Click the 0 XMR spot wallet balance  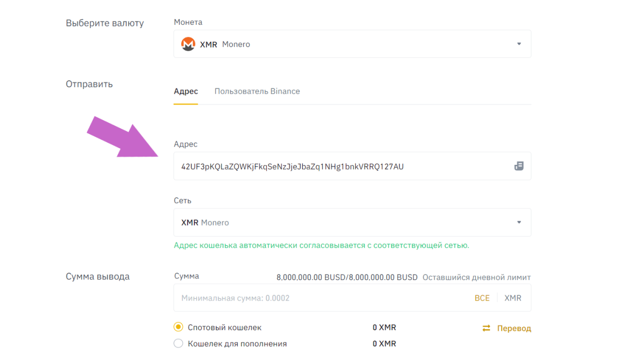point(384,328)
